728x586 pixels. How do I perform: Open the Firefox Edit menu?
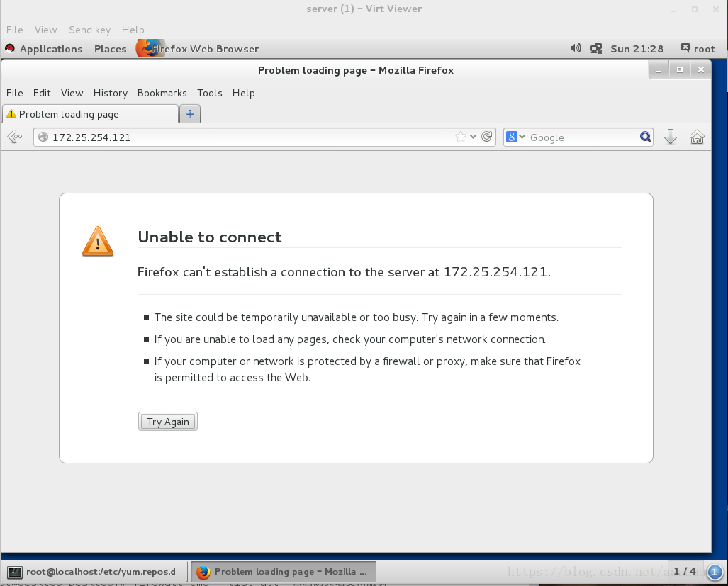coord(42,93)
